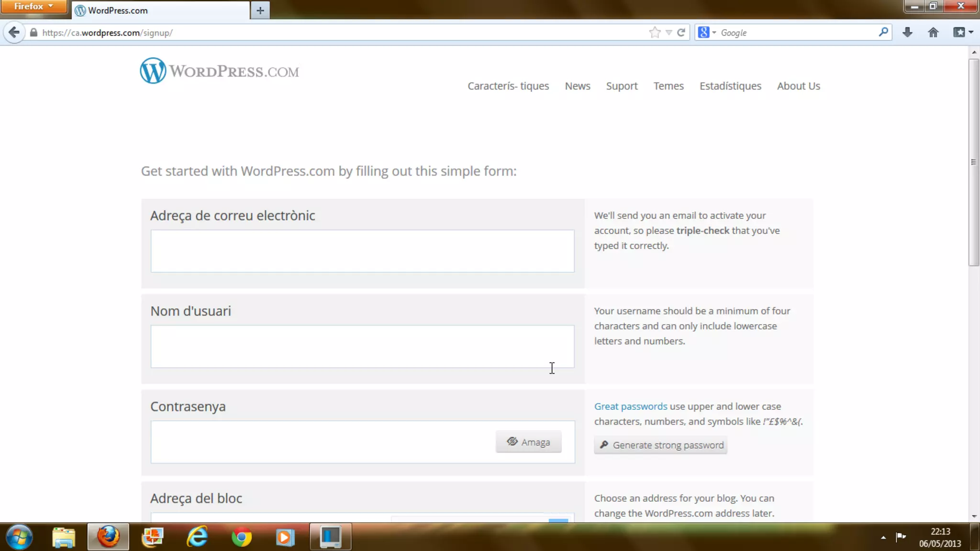Show hidden system tray icons

pos(883,537)
